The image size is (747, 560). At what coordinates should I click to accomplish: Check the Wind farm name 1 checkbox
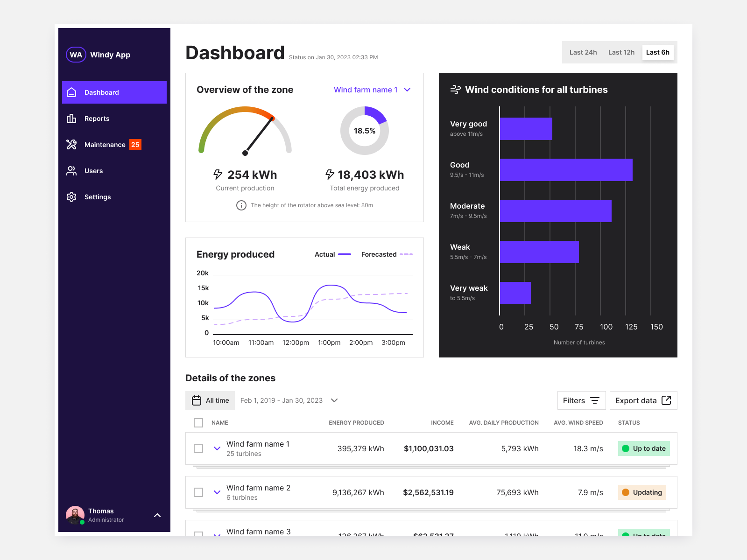[x=198, y=448]
